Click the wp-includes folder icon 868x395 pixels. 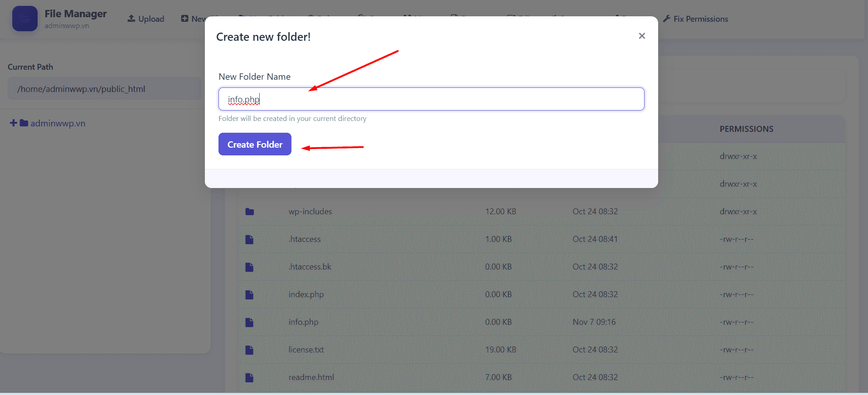(x=249, y=212)
